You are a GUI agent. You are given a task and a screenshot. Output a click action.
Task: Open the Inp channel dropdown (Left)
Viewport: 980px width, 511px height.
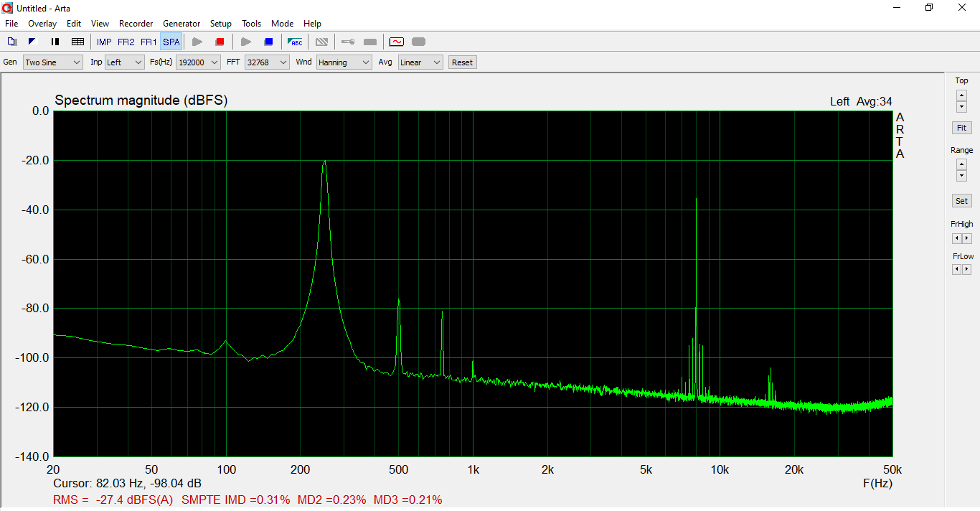tap(125, 62)
